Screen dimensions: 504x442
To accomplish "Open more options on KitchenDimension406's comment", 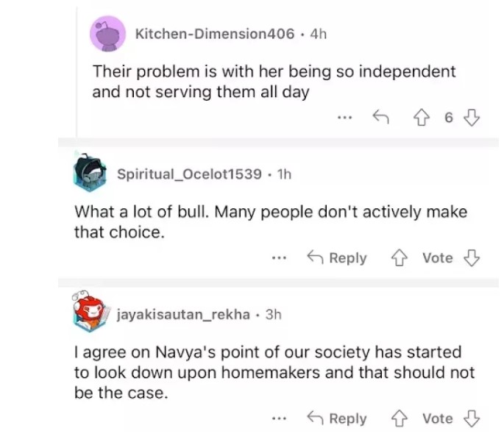I will pos(343,117).
